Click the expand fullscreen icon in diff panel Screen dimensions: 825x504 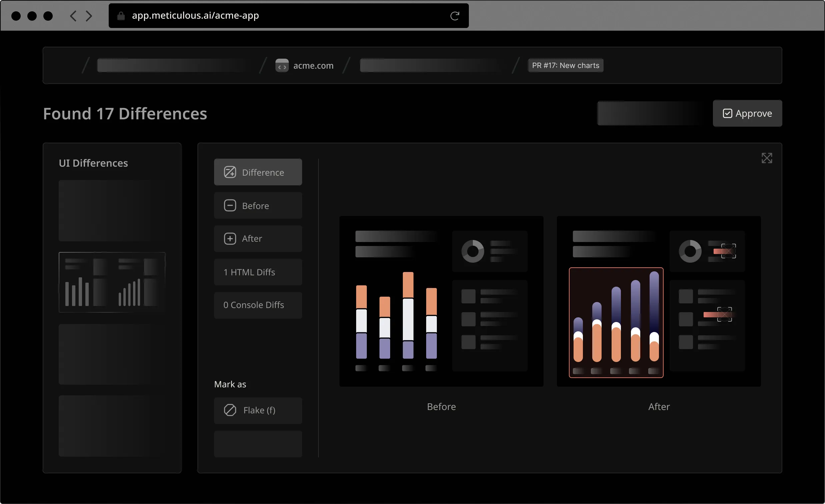[766, 158]
